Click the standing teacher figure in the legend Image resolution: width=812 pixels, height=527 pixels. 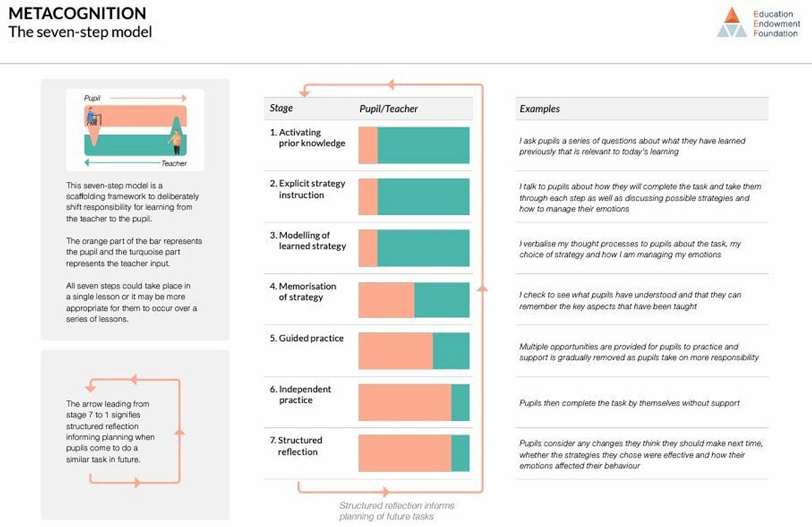point(176,139)
